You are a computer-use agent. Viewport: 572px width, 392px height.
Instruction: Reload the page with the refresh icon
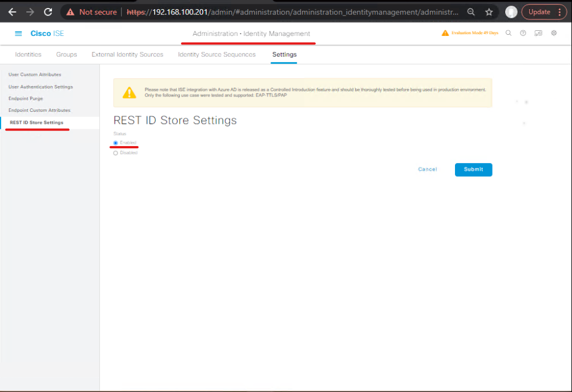pos(48,12)
